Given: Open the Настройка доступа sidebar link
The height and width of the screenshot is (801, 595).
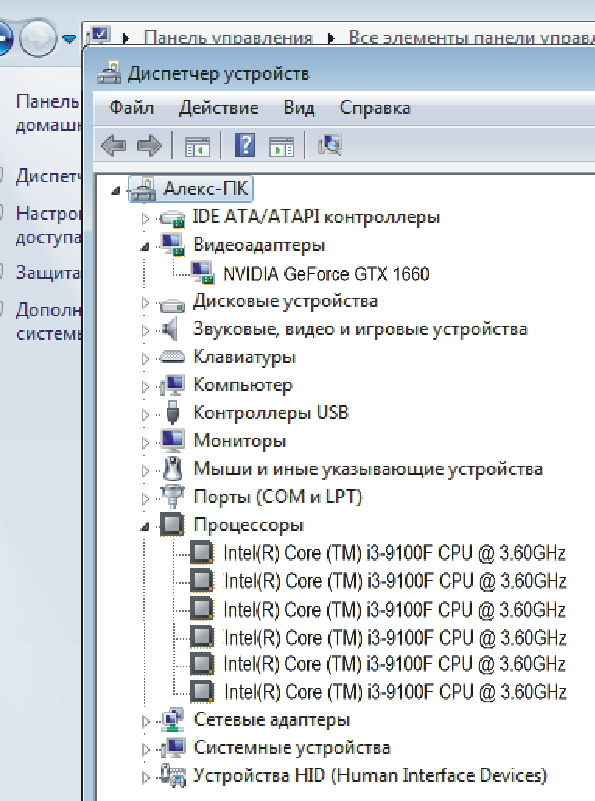Looking at the screenshot, I should (x=48, y=225).
